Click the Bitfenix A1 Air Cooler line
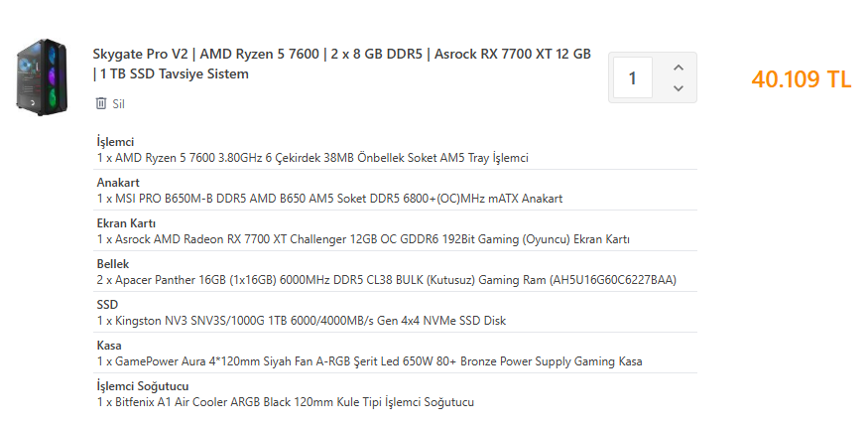 pyautogui.click(x=285, y=402)
